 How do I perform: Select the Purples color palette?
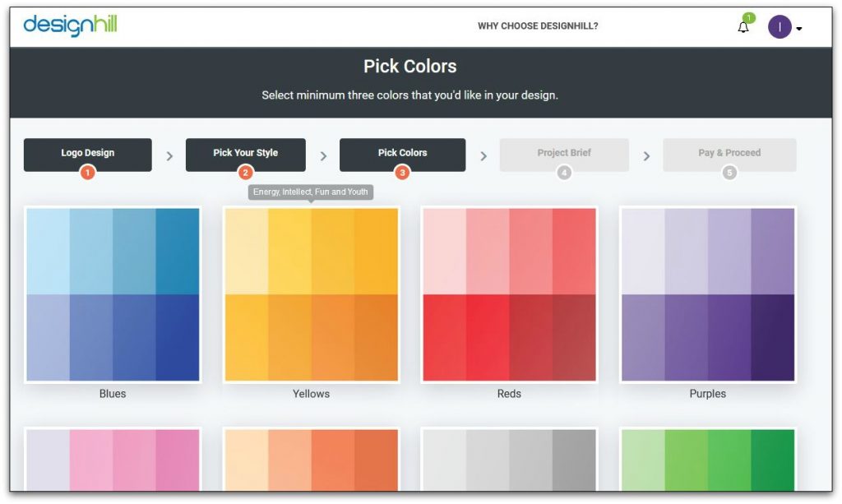(707, 294)
